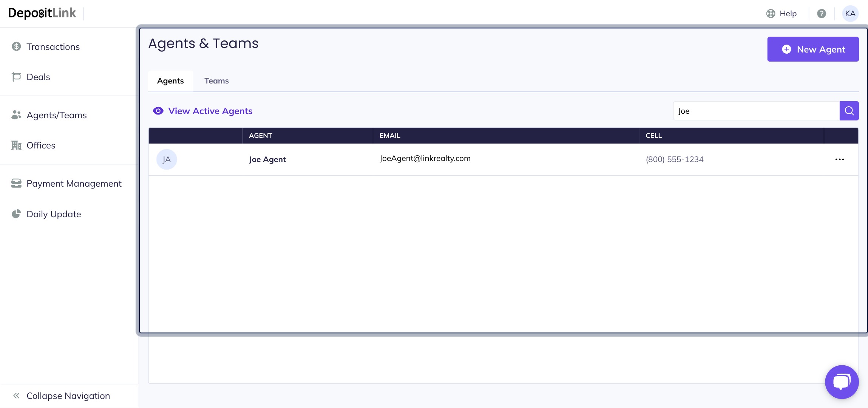Viewport: 868px width, 408px height.
Task: Open the KA user avatar menu
Action: point(850,14)
